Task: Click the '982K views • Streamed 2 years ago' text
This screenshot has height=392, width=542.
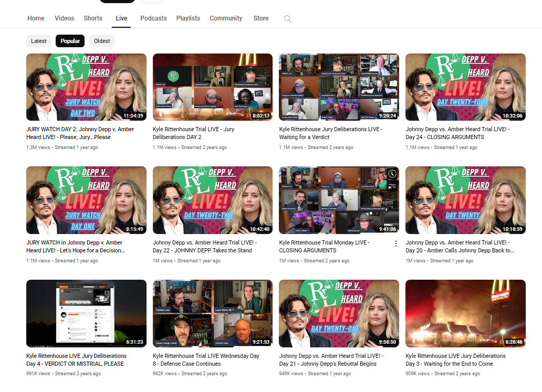Action: click(x=190, y=374)
